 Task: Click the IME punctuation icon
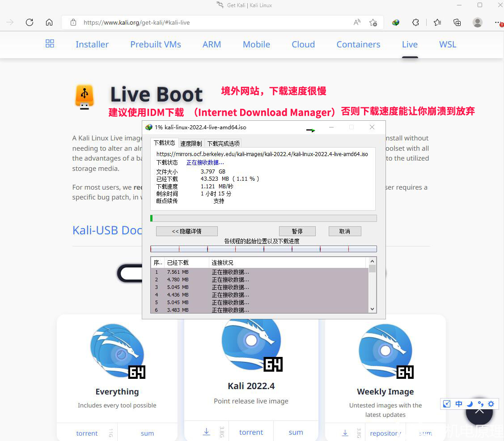coord(481,404)
